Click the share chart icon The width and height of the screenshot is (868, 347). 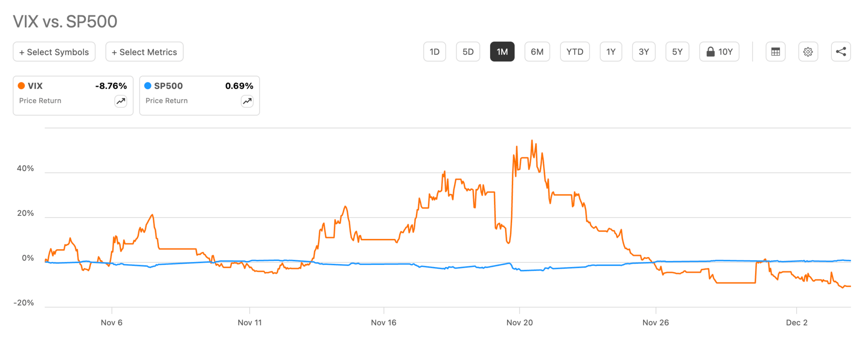840,52
